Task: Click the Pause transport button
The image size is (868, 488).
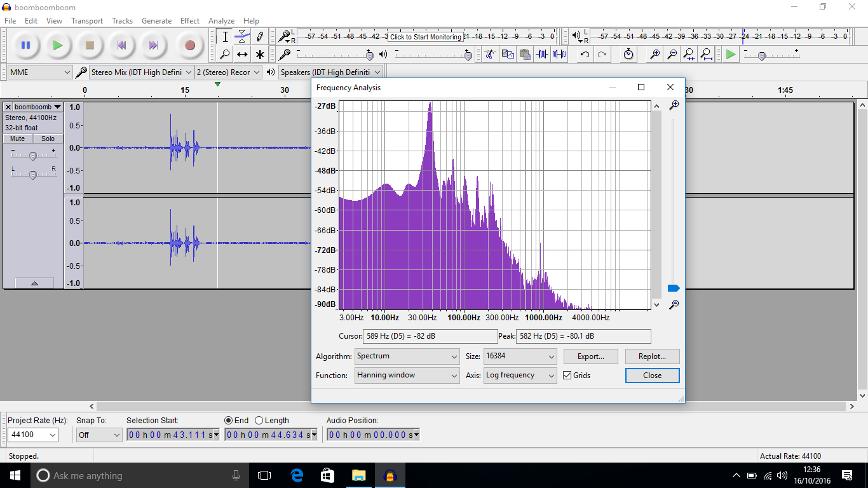Action: 26,45
